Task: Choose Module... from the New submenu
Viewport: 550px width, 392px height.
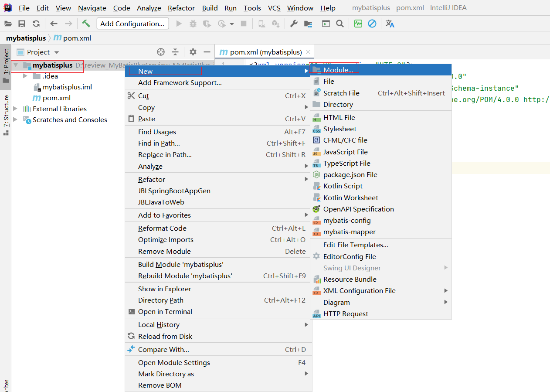Action: [380, 70]
